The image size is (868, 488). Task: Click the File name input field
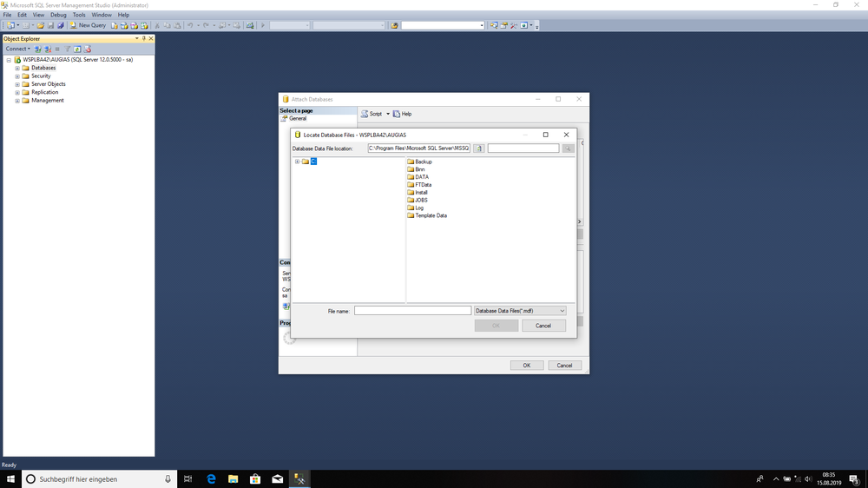412,311
